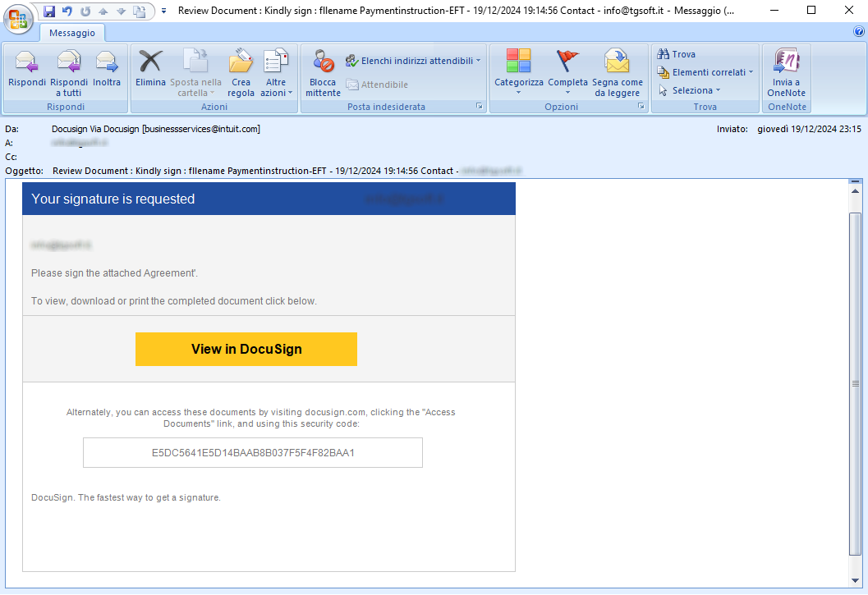Open the Sposta nella cartella dropdown

tap(195, 73)
